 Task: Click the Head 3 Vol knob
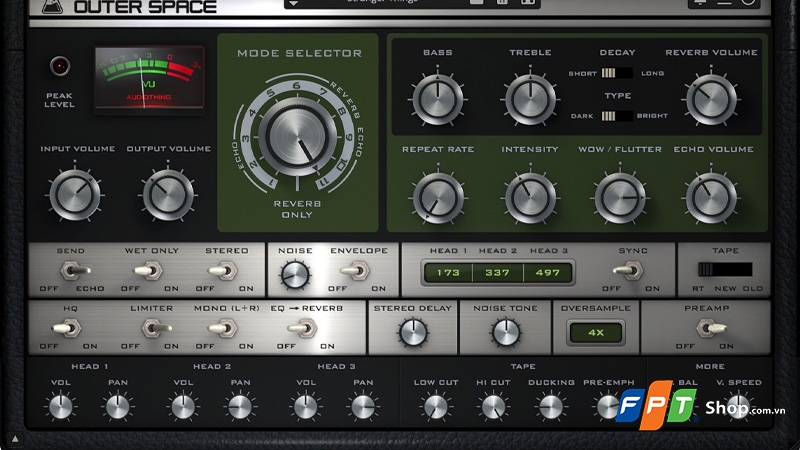[306, 407]
